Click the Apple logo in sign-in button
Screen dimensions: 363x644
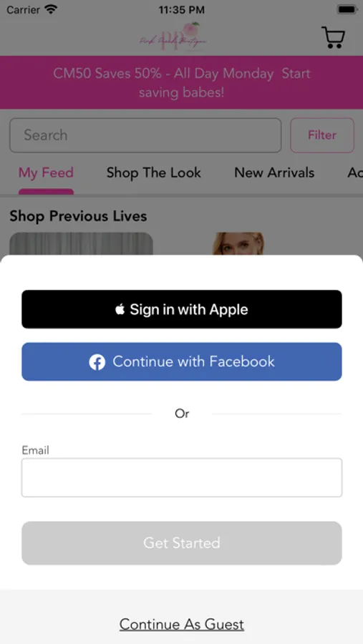[x=120, y=309]
